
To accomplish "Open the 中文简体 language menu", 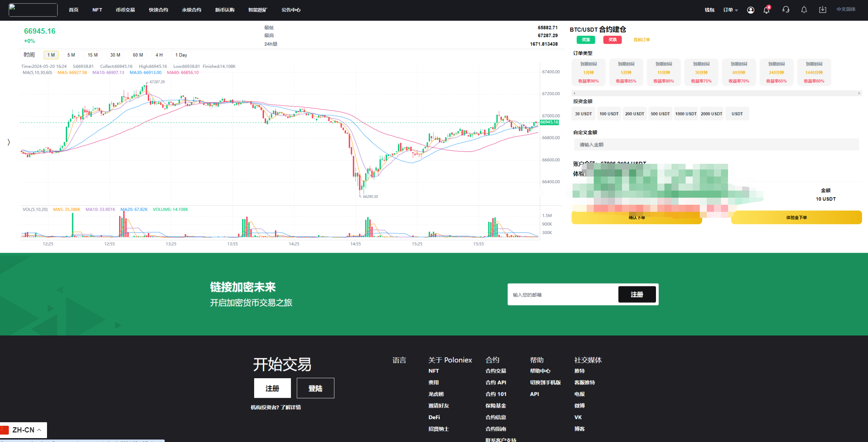I will point(845,10).
